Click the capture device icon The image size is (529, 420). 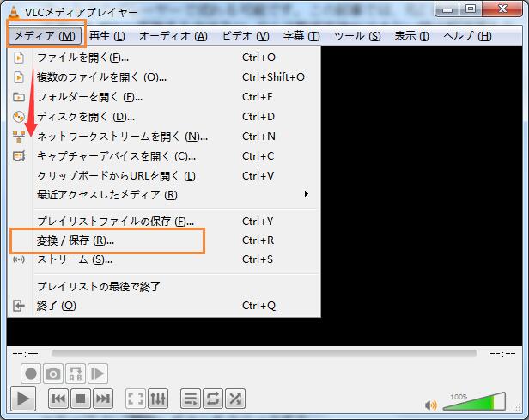[x=19, y=156]
